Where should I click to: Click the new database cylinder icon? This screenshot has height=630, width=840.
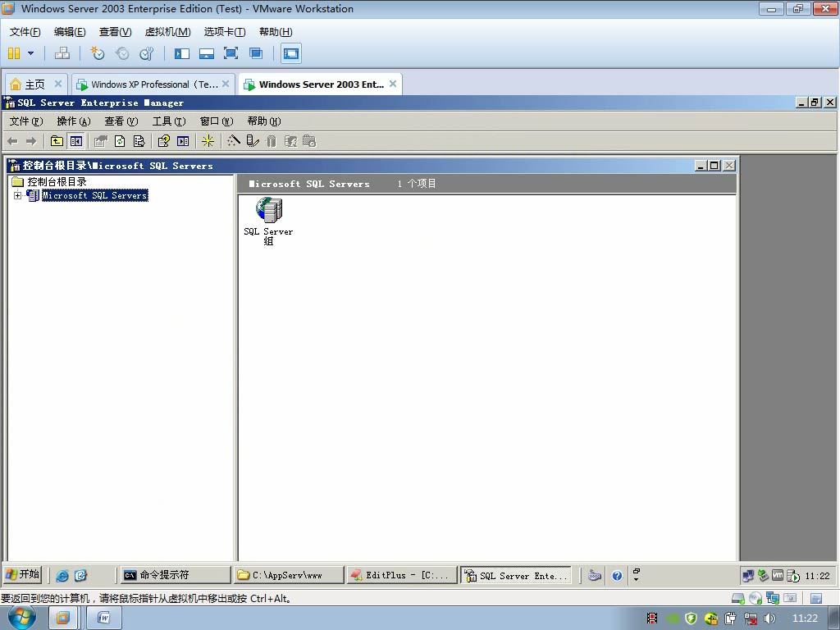coord(271,141)
